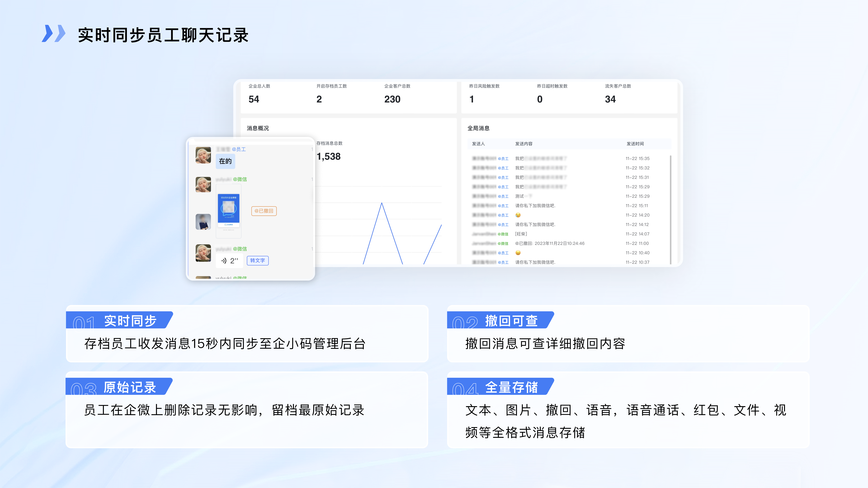Click the text 撤回消息可查详细撤回内容
Screen dimensions: 868x488
[545, 344]
